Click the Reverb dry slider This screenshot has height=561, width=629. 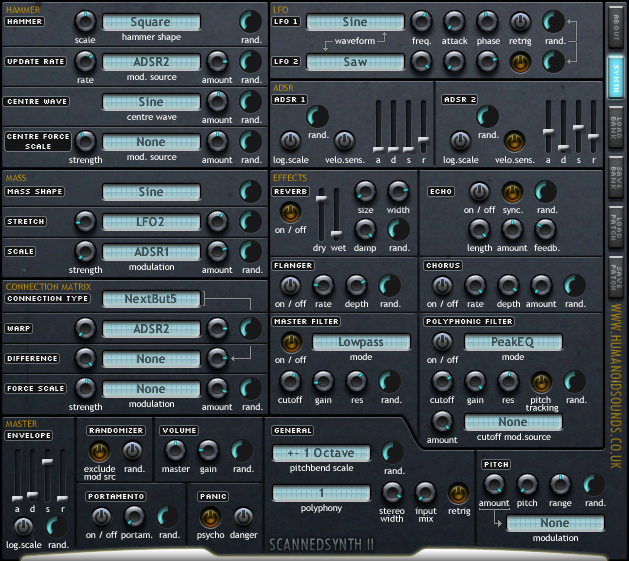tap(321, 215)
